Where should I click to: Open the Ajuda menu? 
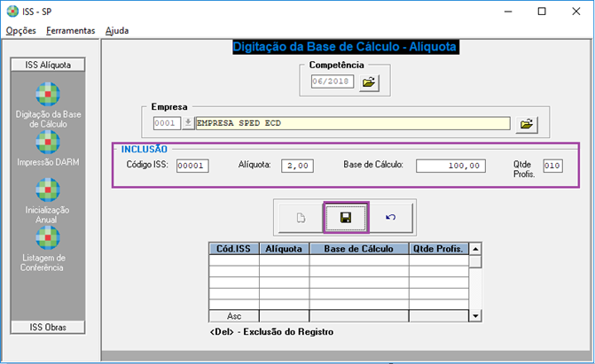click(x=117, y=31)
